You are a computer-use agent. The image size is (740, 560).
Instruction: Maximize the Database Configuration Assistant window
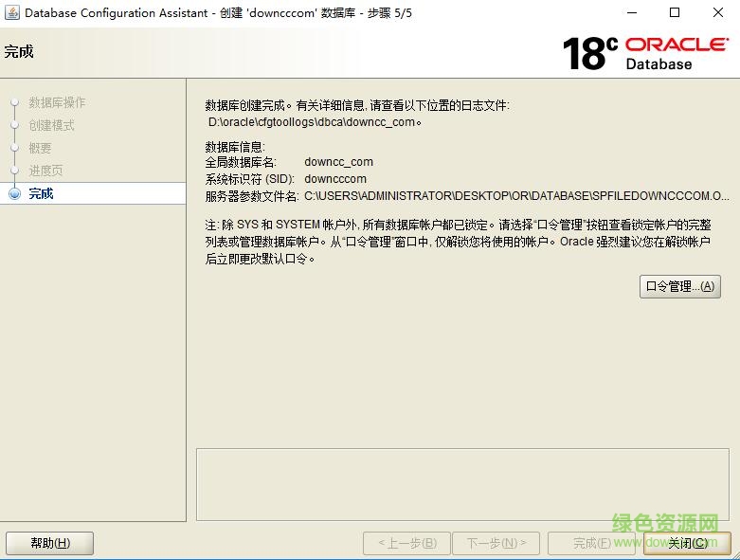pos(675,13)
